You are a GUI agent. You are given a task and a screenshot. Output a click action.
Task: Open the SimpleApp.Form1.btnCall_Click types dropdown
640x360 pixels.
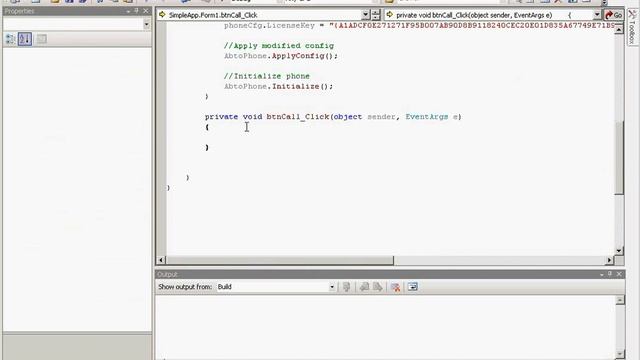[x=365, y=15]
